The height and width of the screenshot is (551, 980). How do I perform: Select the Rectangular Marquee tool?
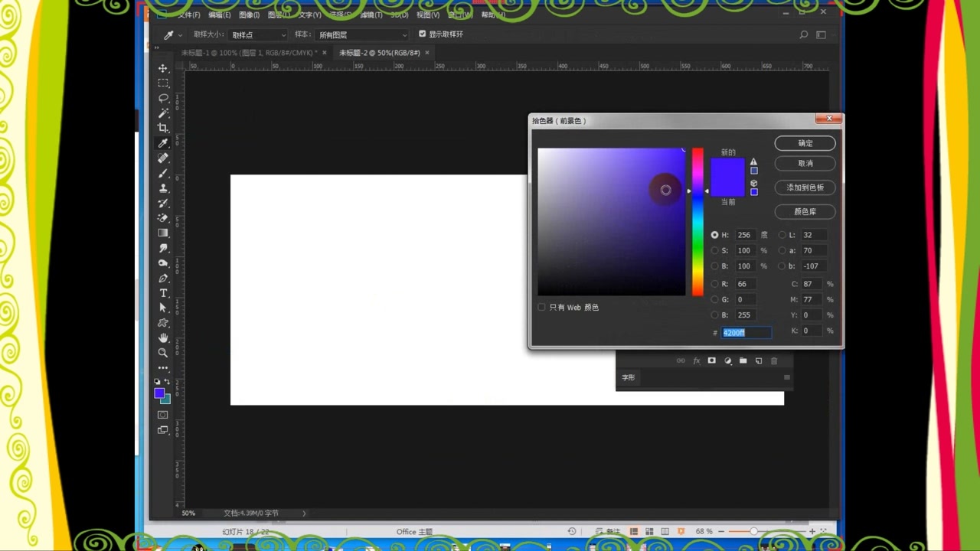click(x=163, y=83)
